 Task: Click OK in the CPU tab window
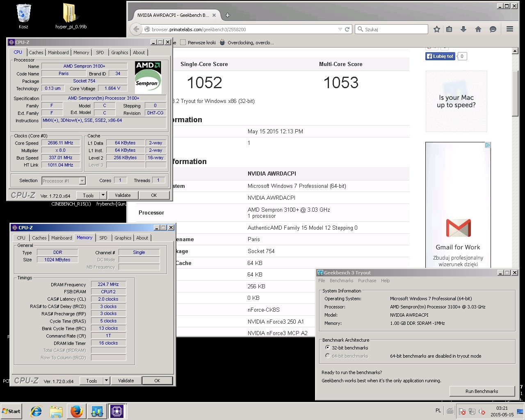click(x=154, y=195)
